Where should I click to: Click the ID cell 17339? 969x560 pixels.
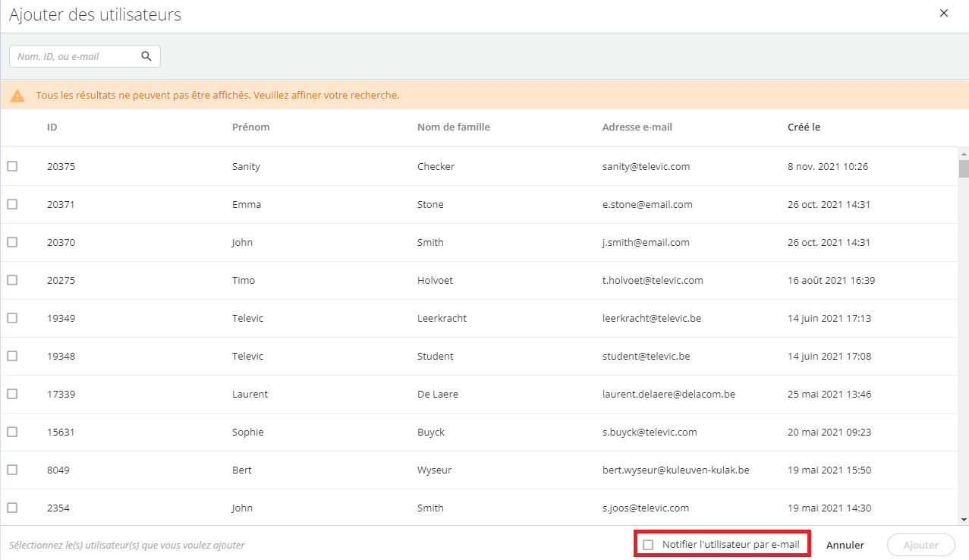click(x=61, y=394)
